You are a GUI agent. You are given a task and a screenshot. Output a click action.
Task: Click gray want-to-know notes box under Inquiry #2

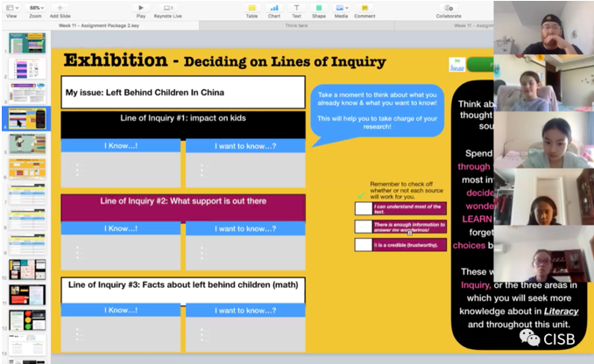pyautogui.click(x=245, y=252)
